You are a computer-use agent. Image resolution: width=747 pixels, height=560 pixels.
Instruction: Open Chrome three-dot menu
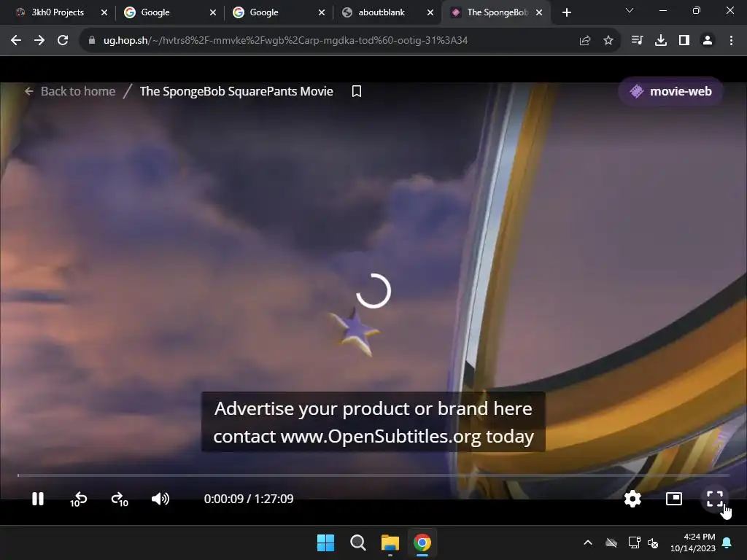point(731,40)
